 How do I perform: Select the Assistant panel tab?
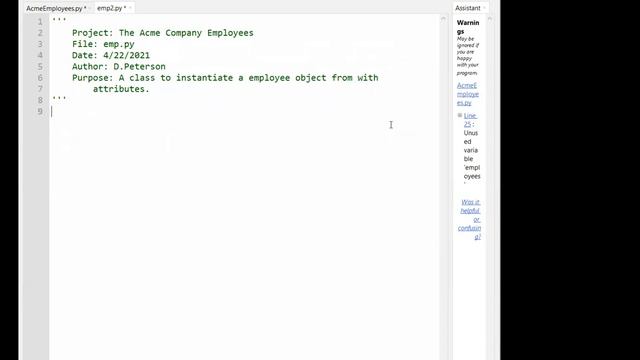[468, 8]
